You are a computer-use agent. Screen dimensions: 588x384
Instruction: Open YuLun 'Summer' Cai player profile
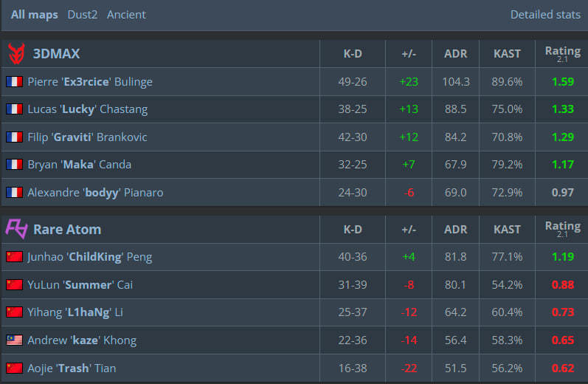(x=80, y=285)
